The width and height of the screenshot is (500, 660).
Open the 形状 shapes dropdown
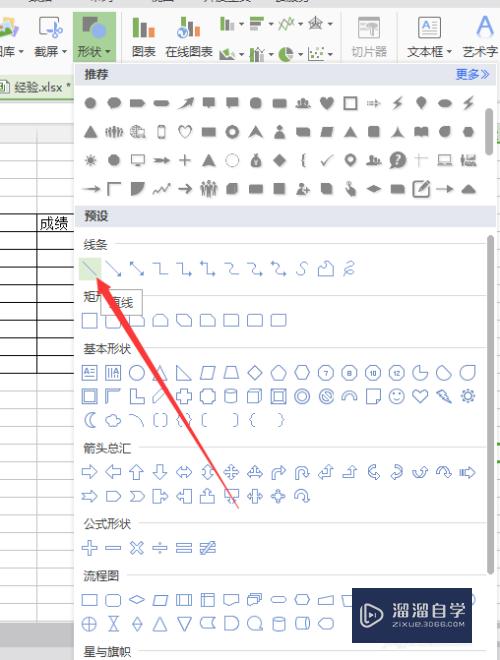(x=94, y=37)
